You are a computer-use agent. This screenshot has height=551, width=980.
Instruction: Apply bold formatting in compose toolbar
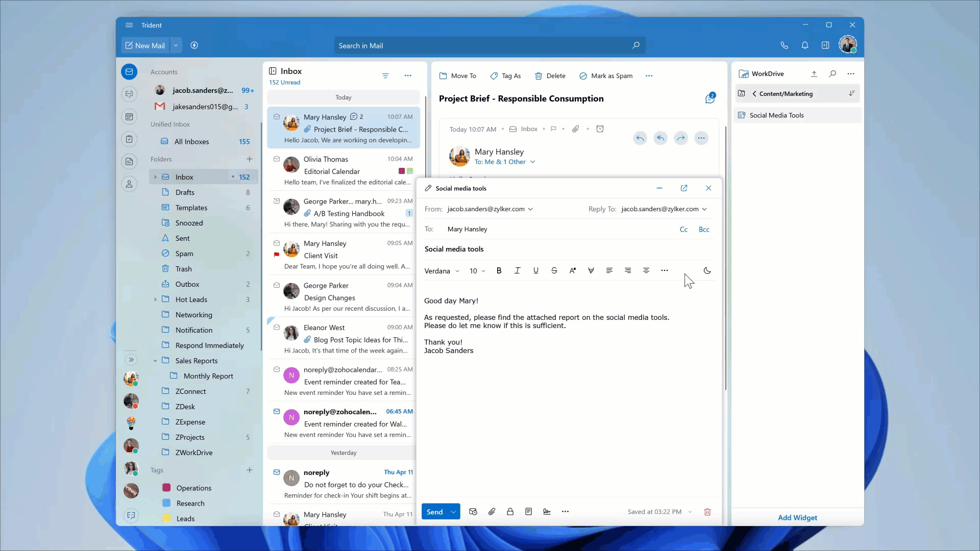[x=499, y=271]
